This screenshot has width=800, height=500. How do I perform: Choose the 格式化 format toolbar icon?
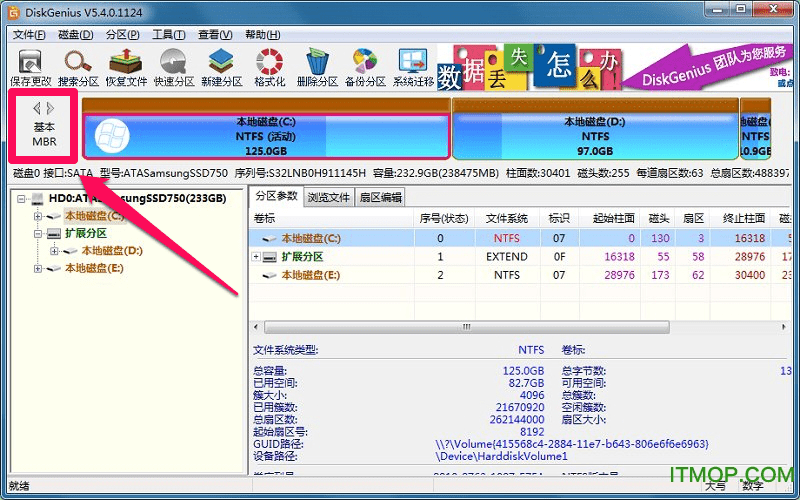[269, 67]
